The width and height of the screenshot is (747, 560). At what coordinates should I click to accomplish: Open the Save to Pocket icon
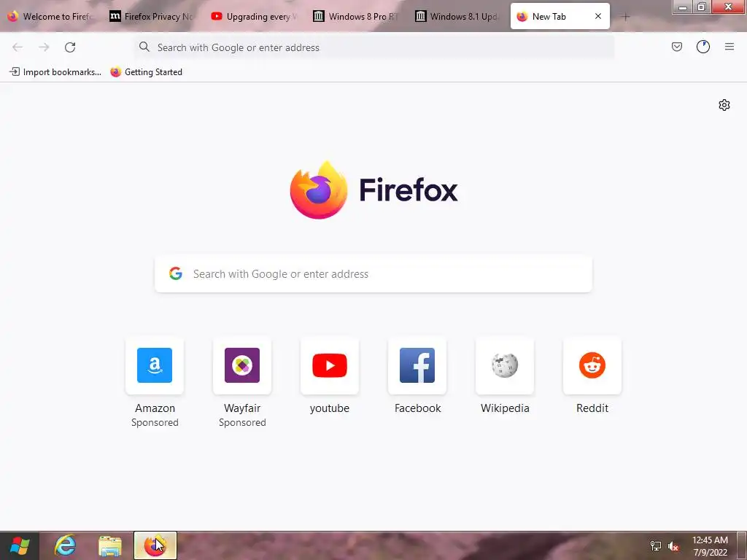676,47
